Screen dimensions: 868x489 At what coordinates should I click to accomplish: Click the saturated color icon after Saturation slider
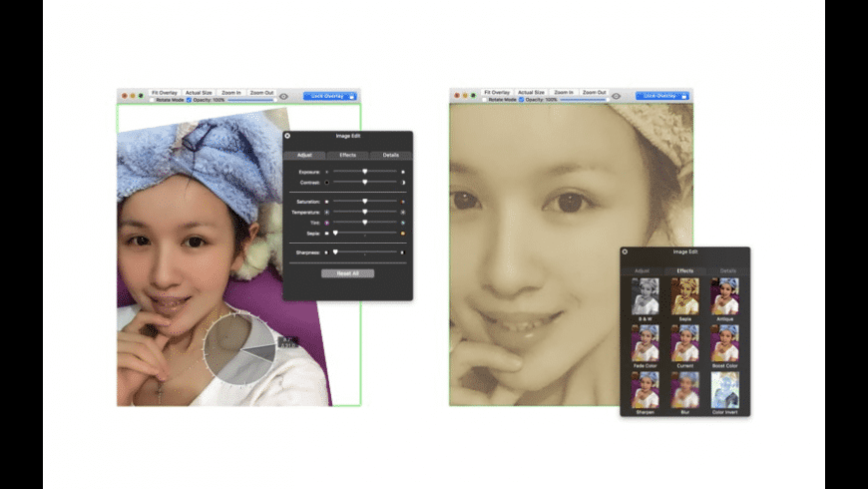click(403, 202)
